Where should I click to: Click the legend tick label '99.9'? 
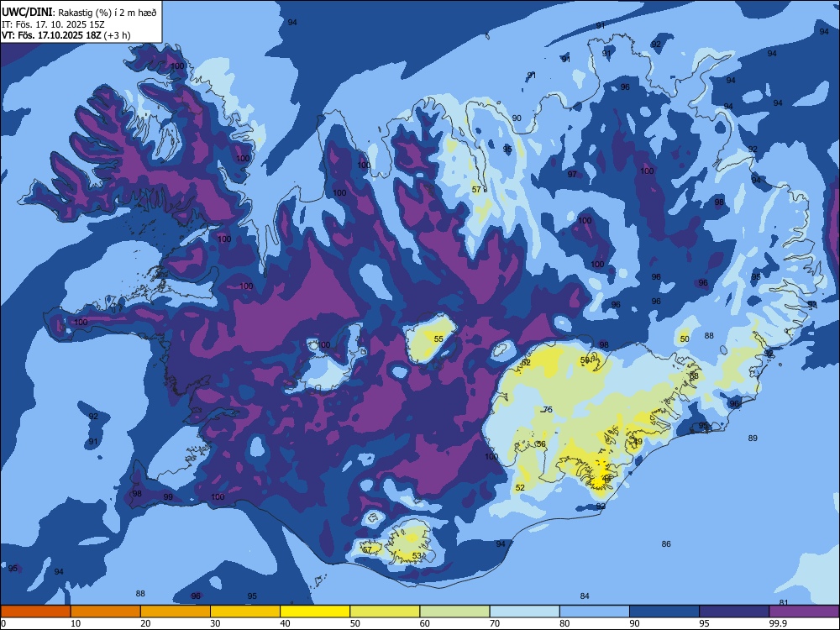[x=778, y=623]
